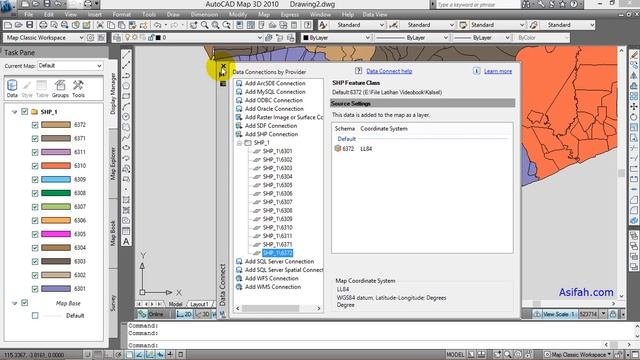This screenshot has height=360, width=640.
Task: Open the Text Style manager icon
Action: [323, 25]
